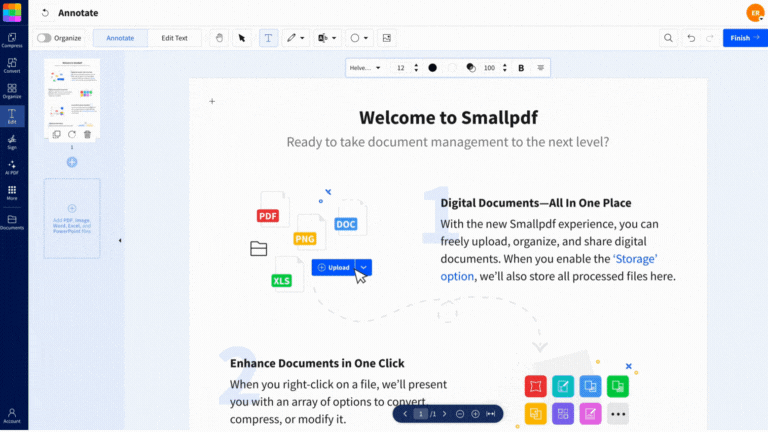
Task: Fit page to width
Action: (x=491, y=414)
